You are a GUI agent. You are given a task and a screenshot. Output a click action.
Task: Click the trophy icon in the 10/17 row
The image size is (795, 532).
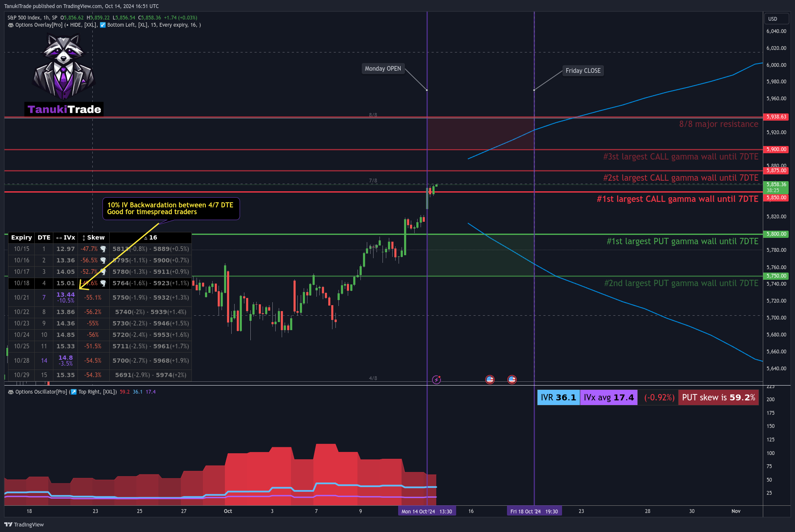click(x=103, y=272)
